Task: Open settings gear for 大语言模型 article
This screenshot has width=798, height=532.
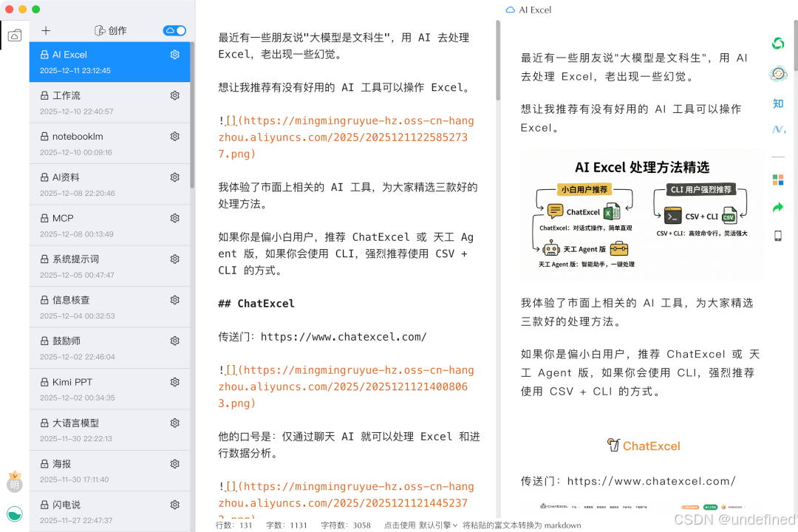Action: pos(174,423)
